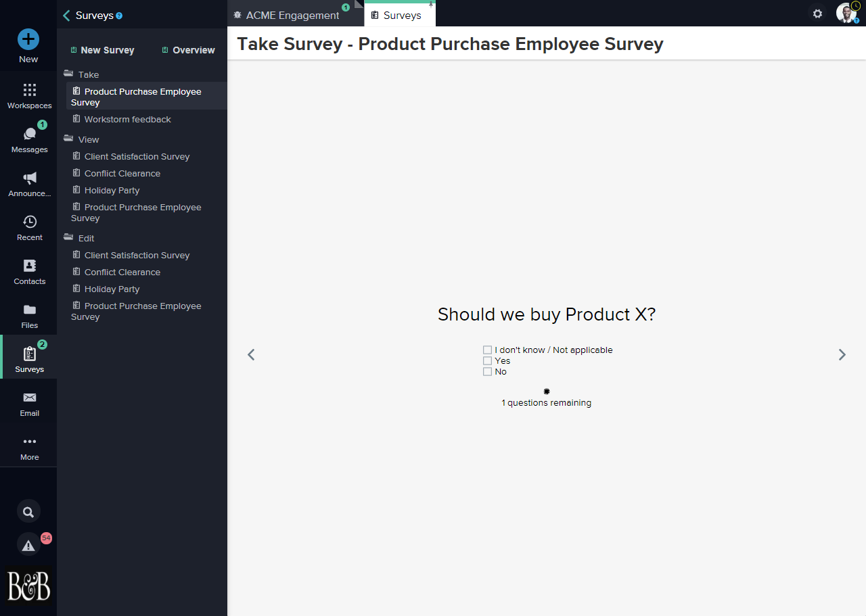Open the Recent history icon

coord(30,222)
